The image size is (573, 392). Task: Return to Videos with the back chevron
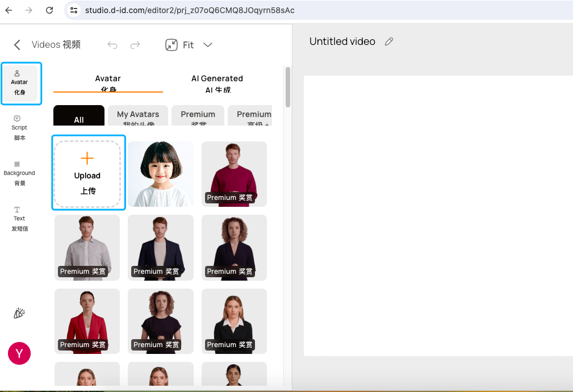click(17, 45)
